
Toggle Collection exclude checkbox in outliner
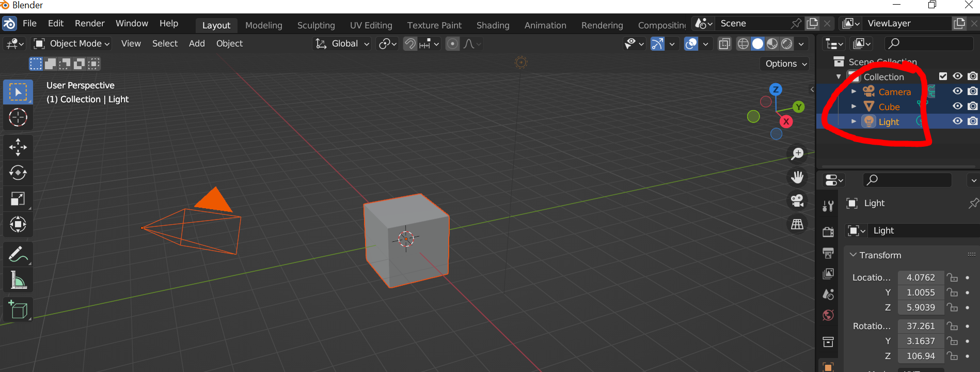coord(943,76)
